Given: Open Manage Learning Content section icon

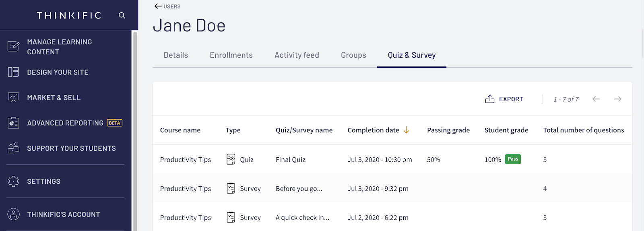Looking at the screenshot, I should click(x=13, y=46).
